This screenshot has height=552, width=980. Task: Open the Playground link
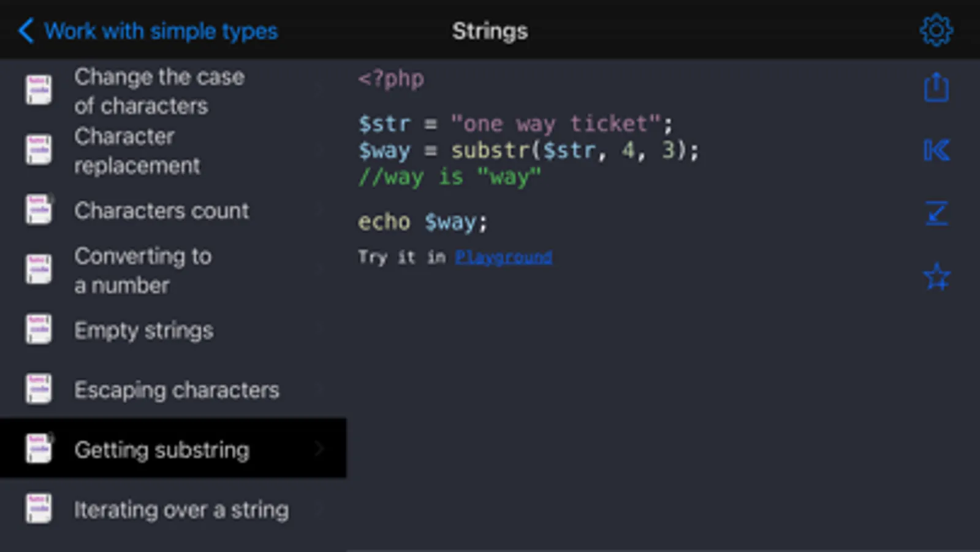(503, 257)
